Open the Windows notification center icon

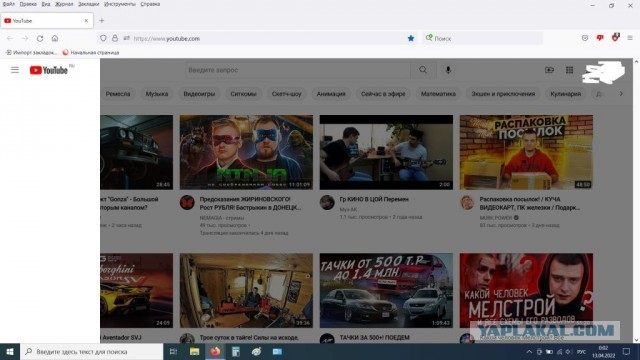click(x=627, y=351)
